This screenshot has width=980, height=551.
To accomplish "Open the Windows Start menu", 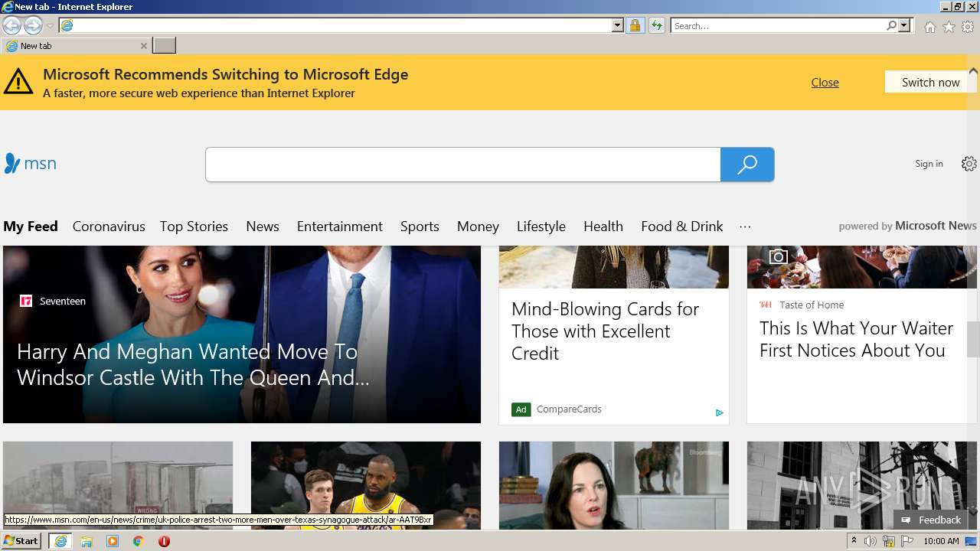I will [21, 541].
